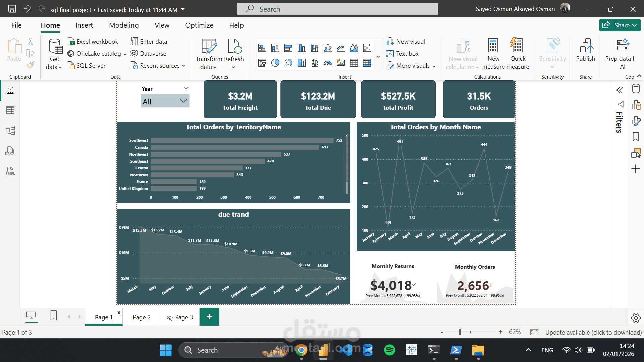This screenshot has height=362, width=644.
Task: Insert a treemap visual
Action: (x=302, y=63)
